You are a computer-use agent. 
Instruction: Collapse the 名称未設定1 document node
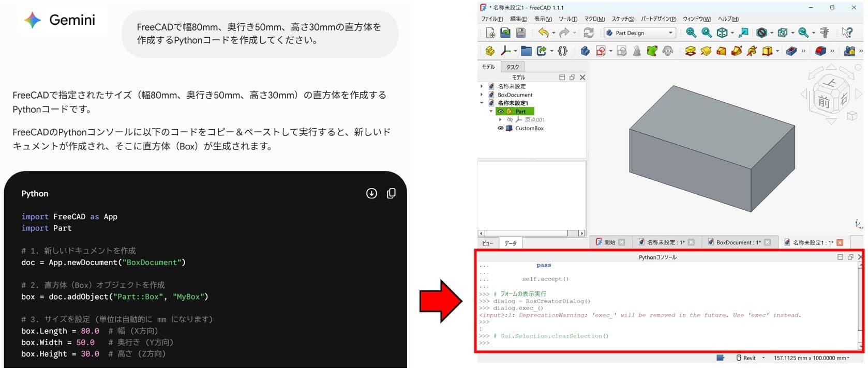coord(482,103)
